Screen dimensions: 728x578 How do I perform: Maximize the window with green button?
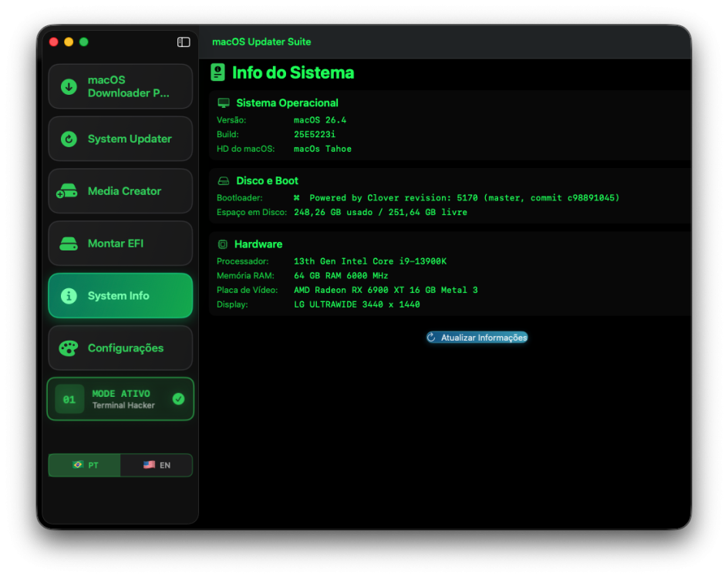[84, 42]
